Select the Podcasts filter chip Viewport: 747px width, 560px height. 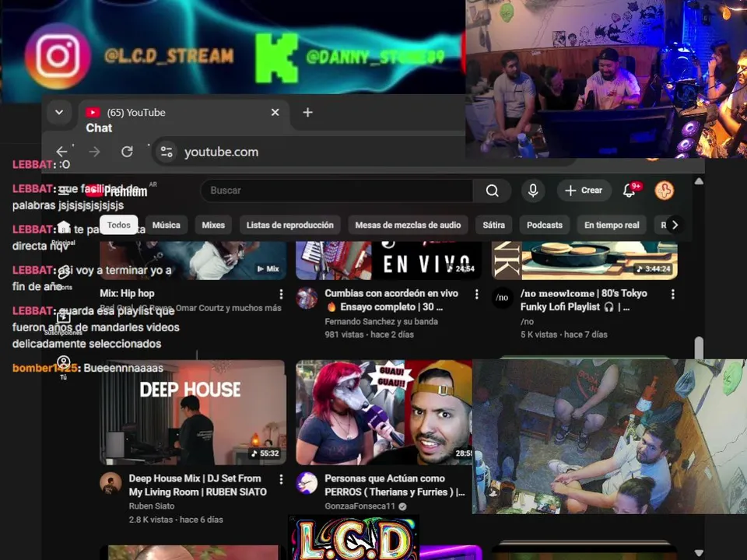545,225
